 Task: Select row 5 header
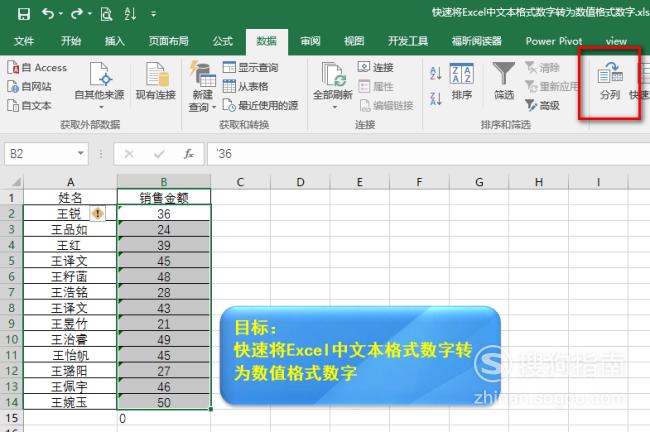[12, 261]
